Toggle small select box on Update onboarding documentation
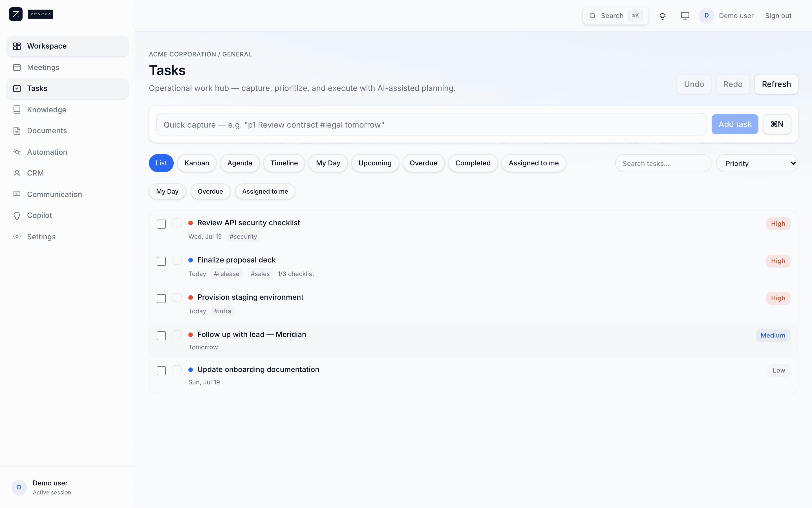 pyautogui.click(x=177, y=370)
